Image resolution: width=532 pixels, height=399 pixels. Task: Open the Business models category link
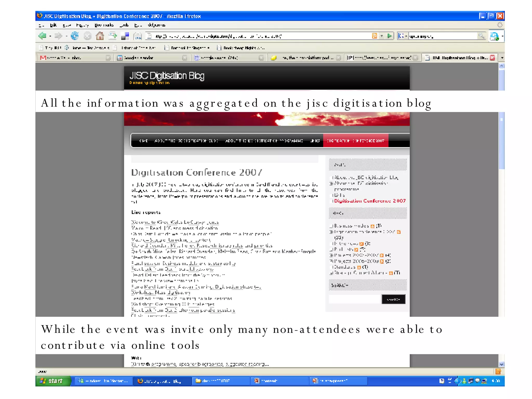click(x=351, y=226)
